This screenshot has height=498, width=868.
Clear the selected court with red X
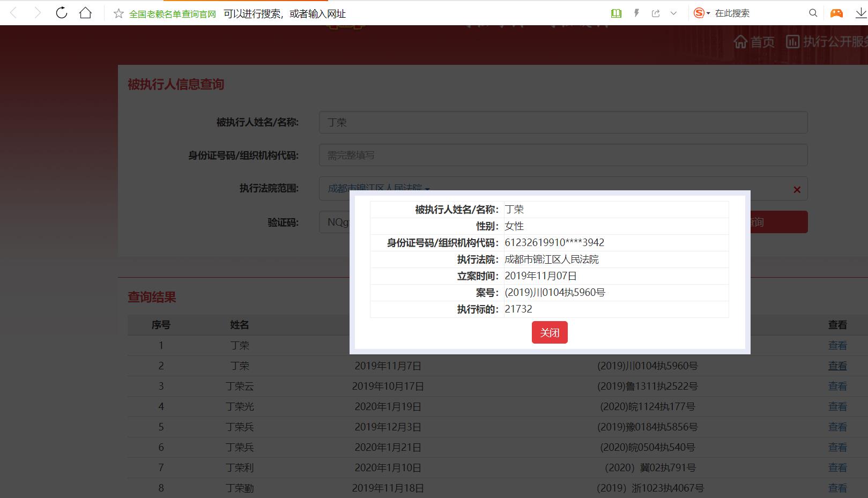797,189
